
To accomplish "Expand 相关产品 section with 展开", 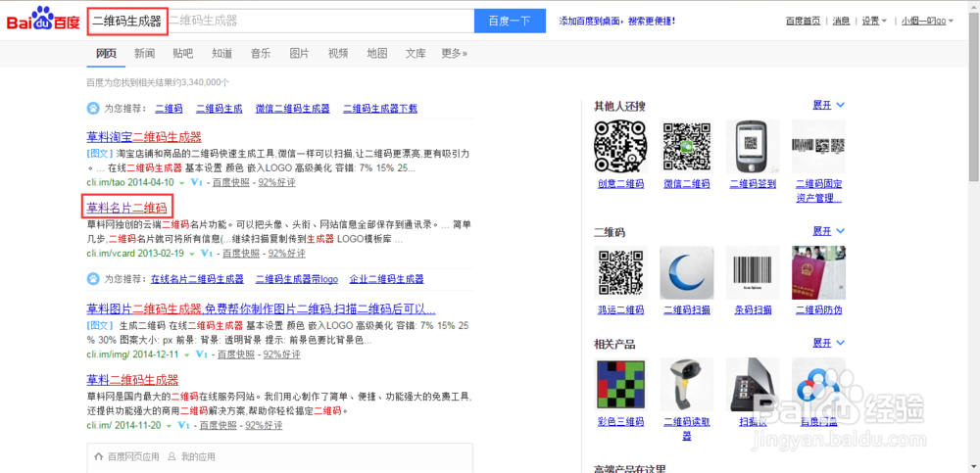I will [828, 343].
